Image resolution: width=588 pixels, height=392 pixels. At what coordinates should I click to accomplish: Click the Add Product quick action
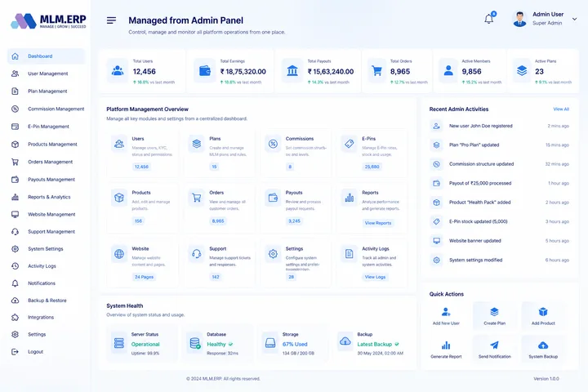pyautogui.click(x=543, y=316)
